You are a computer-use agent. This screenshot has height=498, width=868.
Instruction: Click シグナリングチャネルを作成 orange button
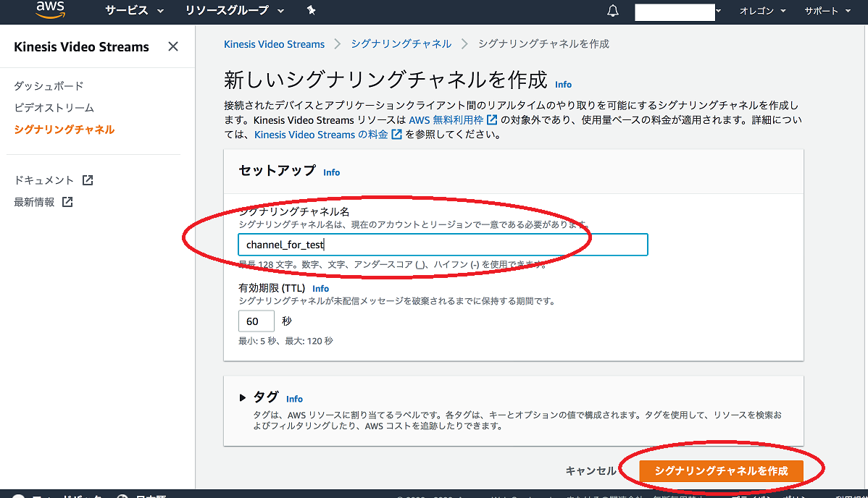coord(722,471)
